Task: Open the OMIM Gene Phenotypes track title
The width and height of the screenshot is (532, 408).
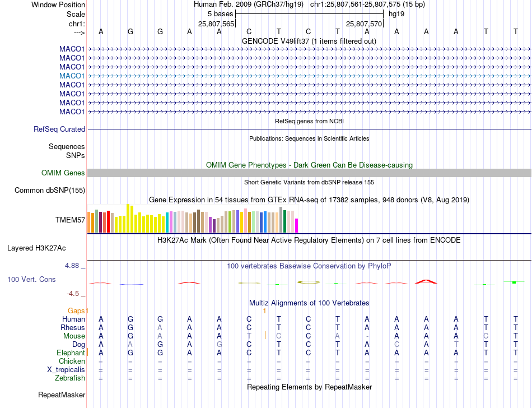Action: click(x=309, y=165)
